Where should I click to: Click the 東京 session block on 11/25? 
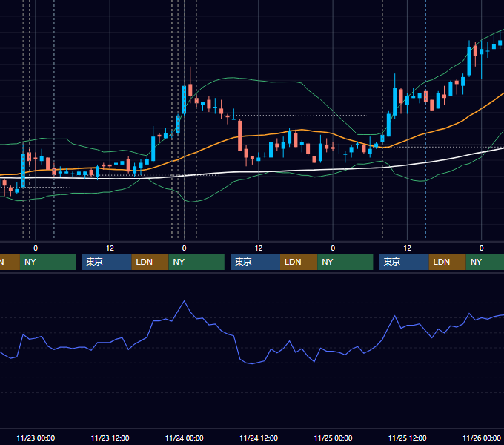coord(404,262)
